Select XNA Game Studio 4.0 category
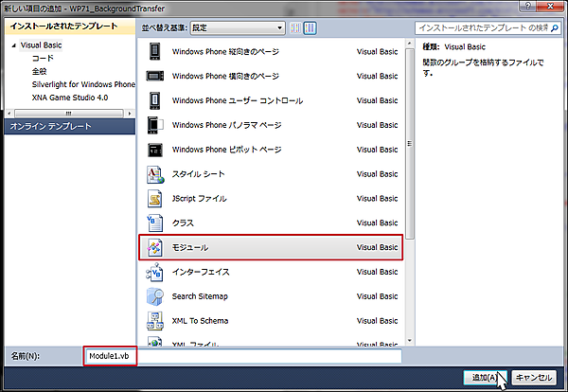The image size is (568, 392). pyautogui.click(x=70, y=98)
